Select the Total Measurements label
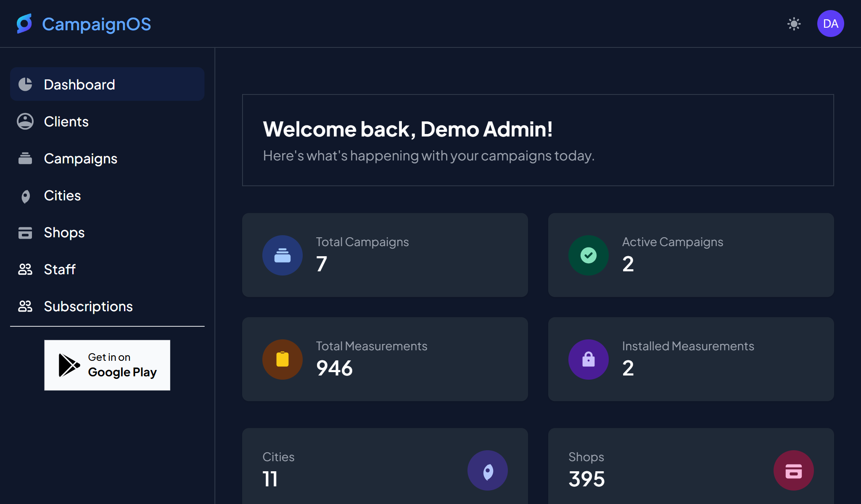861x504 pixels. click(372, 346)
